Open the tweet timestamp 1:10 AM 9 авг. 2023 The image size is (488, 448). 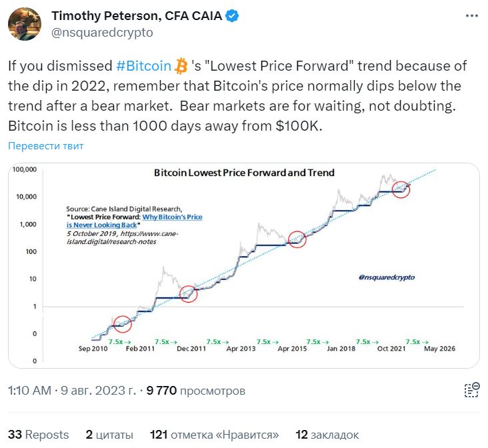(x=72, y=391)
